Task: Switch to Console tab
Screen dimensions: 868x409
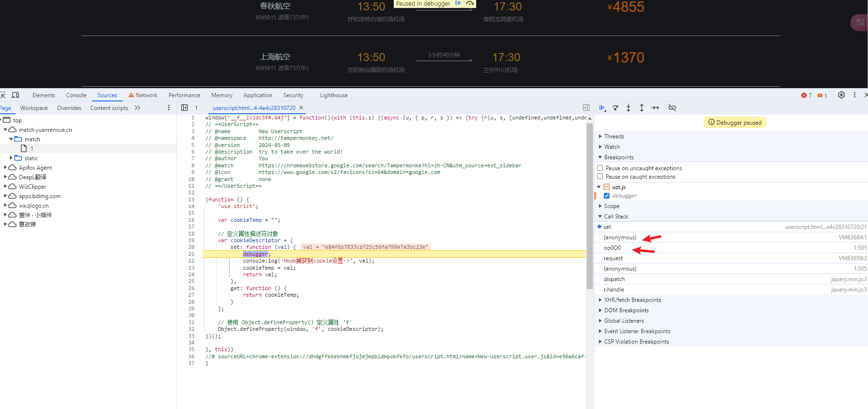Action: (x=76, y=95)
